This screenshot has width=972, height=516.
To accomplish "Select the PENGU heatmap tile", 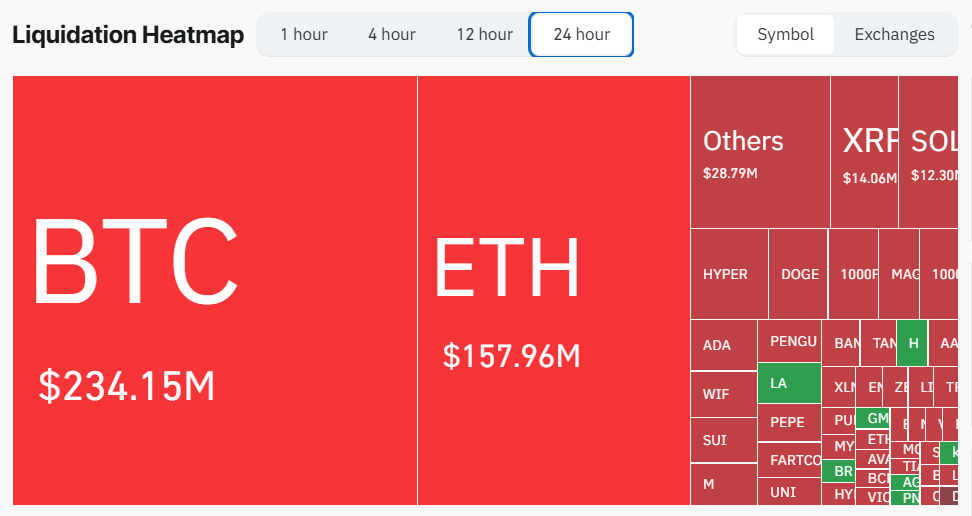I will [x=789, y=341].
